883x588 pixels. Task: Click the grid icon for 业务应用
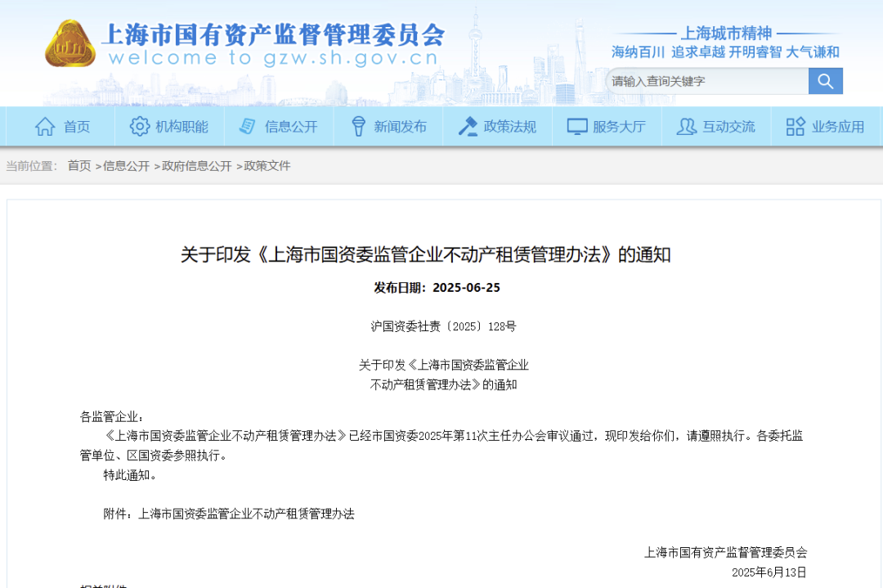tap(796, 127)
